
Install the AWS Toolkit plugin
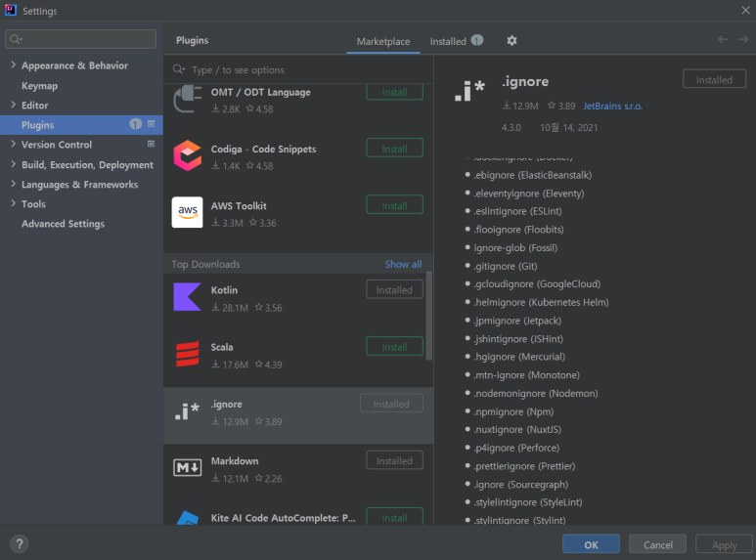[394, 205]
